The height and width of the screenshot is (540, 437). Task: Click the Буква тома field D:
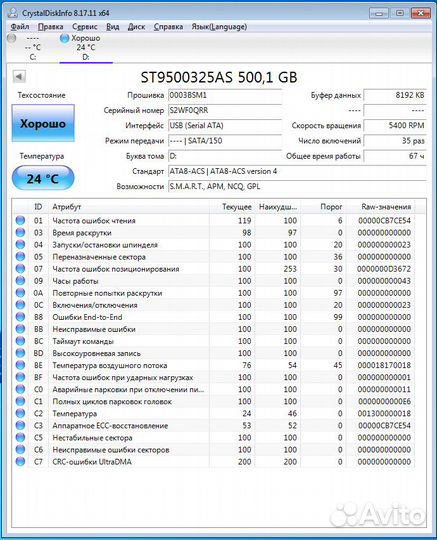click(x=225, y=156)
